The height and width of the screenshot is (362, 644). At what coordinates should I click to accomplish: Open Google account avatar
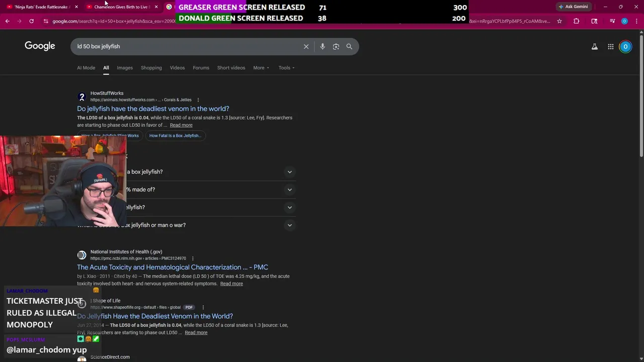pyautogui.click(x=625, y=46)
